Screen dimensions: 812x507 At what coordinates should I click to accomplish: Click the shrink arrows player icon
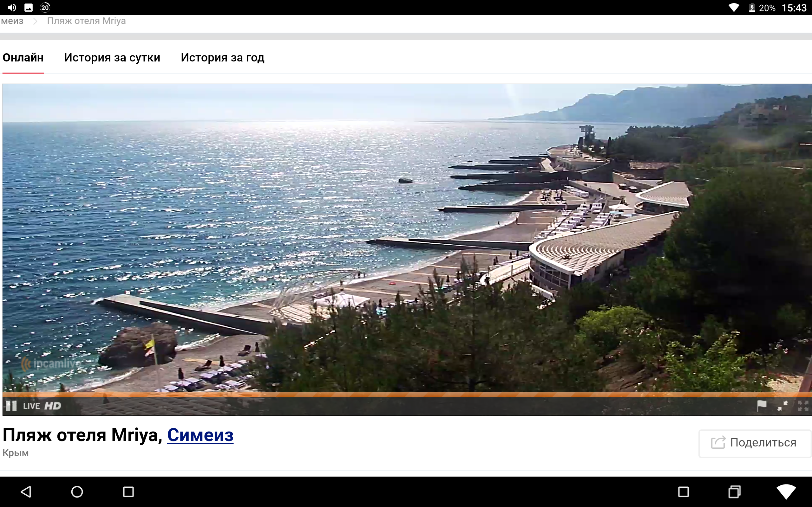point(783,406)
